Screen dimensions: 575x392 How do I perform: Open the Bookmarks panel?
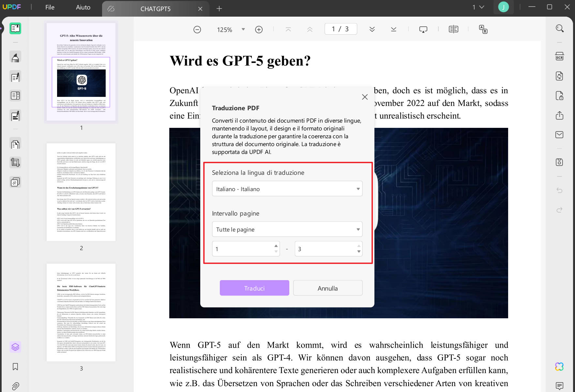15,367
